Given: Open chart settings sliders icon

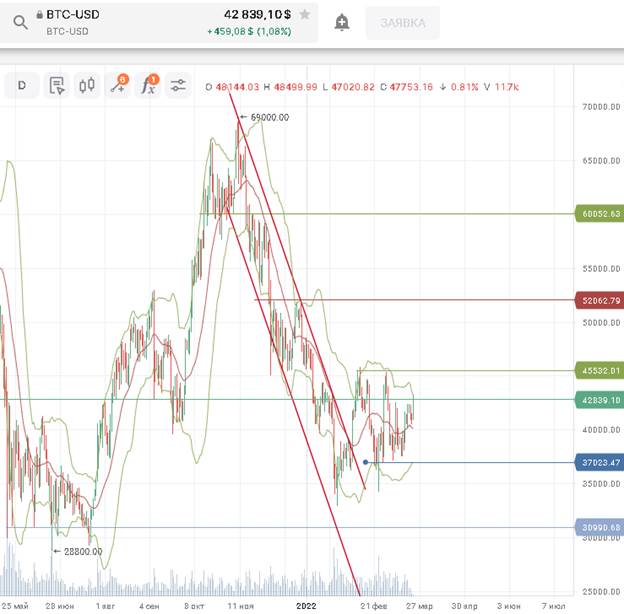Looking at the screenshot, I should point(178,85).
